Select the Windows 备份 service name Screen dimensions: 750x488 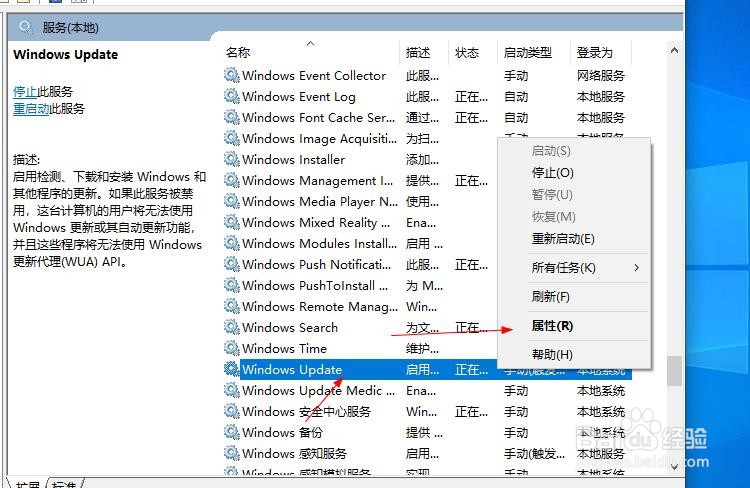tap(282, 433)
